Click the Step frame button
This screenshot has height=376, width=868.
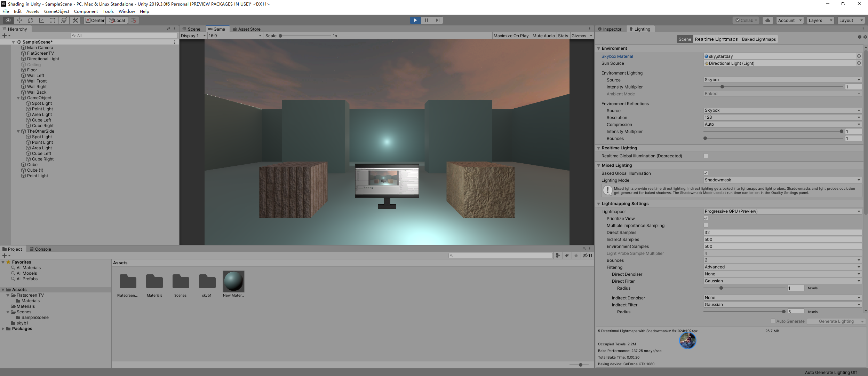438,20
